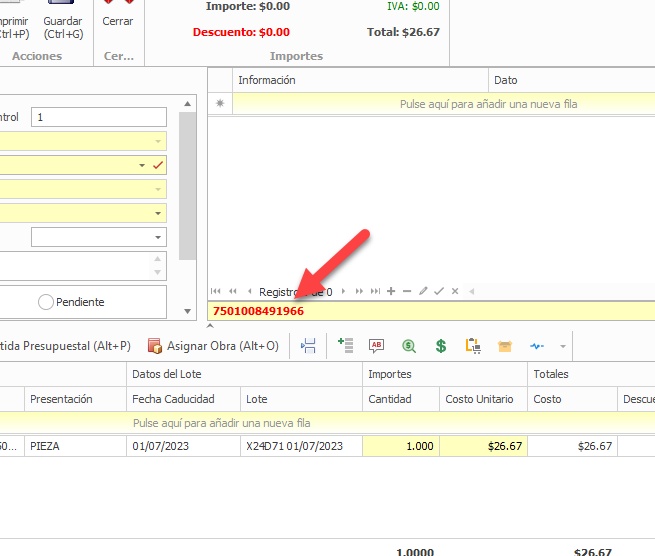655x556 pixels.
Task: Click the AB comment bubble icon
Action: click(x=376, y=346)
